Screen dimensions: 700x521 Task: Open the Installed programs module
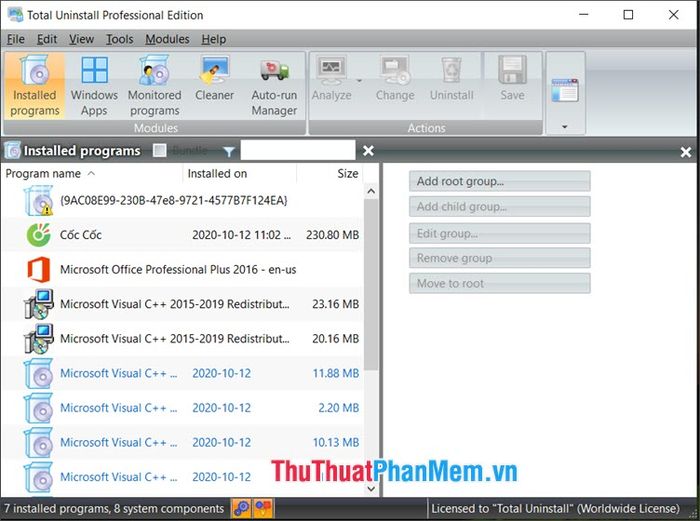point(35,86)
